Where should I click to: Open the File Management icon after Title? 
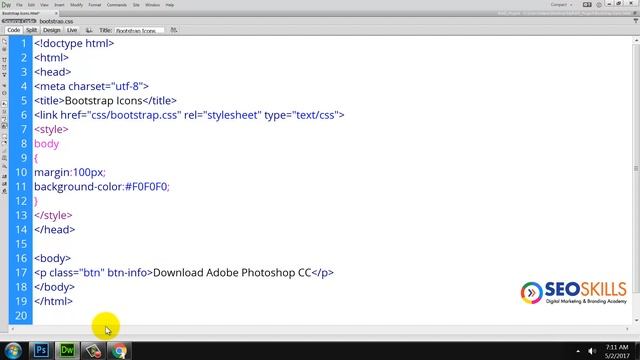173,30
